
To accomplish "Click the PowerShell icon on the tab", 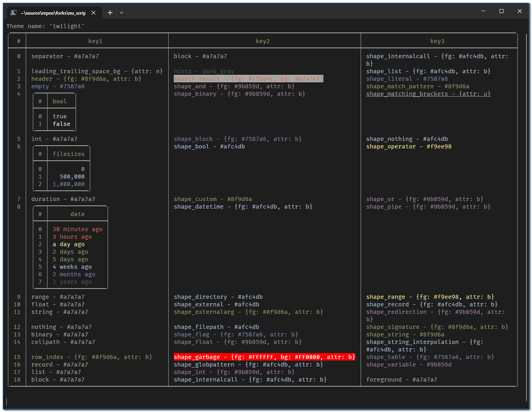I will [x=13, y=13].
